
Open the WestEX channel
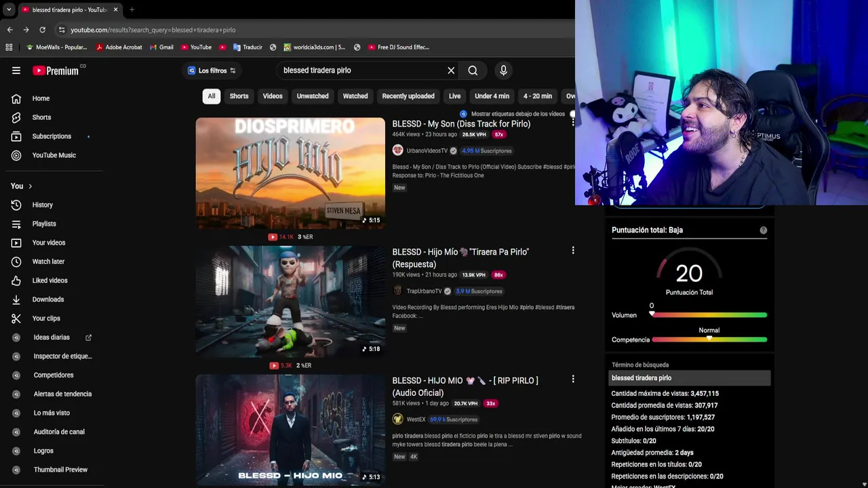(x=416, y=420)
